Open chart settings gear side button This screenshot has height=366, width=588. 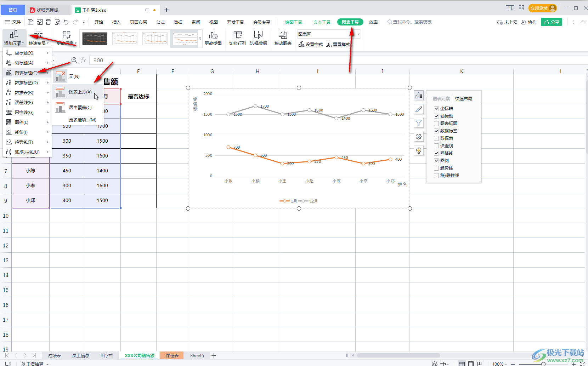point(419,137)
